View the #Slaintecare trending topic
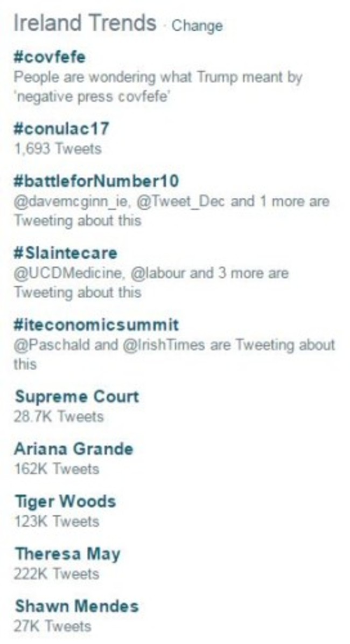 (x=65, y=253)
